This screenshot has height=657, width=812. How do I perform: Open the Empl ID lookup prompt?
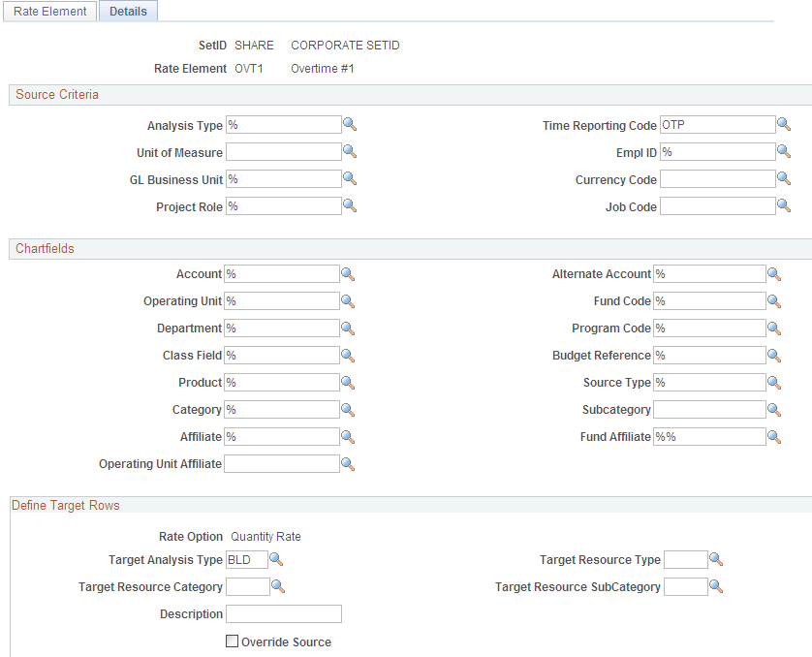point(784,151)
